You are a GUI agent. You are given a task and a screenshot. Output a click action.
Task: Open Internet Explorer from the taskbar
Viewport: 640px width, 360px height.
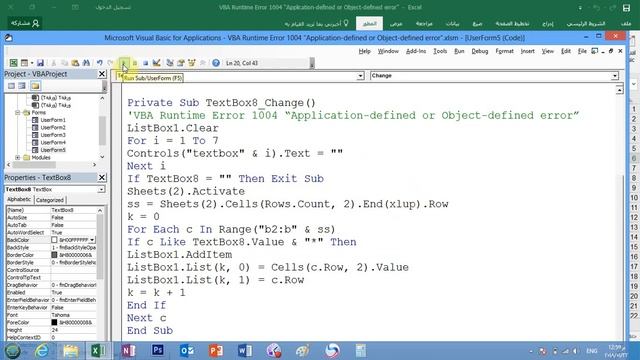click(41, 351)
